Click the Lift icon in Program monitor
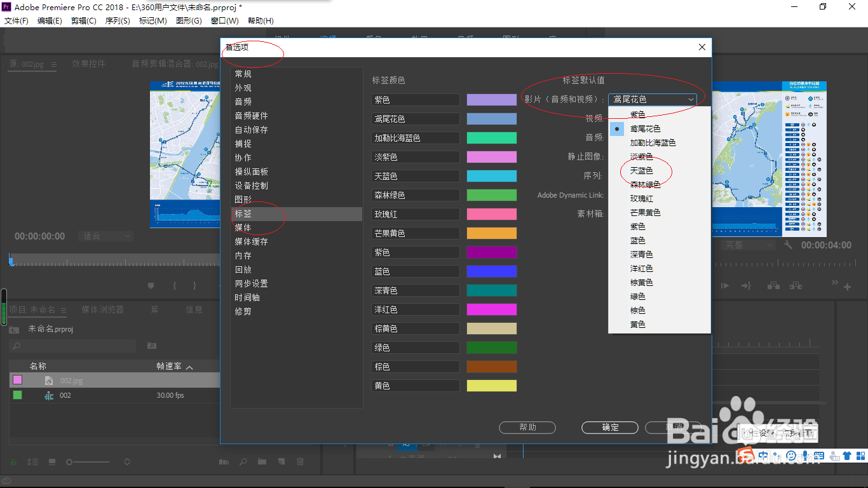This screenshot has height=488, width=868. pyautogui.click(x=773, y=286)
